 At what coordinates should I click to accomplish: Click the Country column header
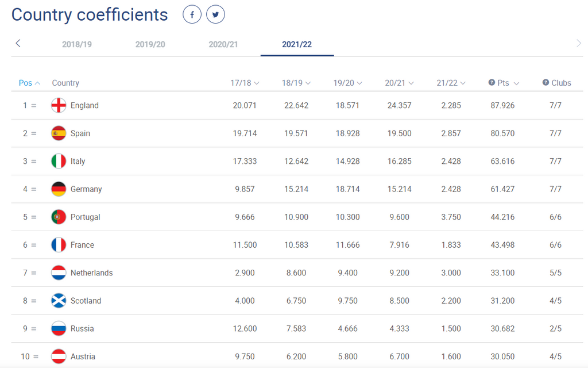click(x=65, y=83)
